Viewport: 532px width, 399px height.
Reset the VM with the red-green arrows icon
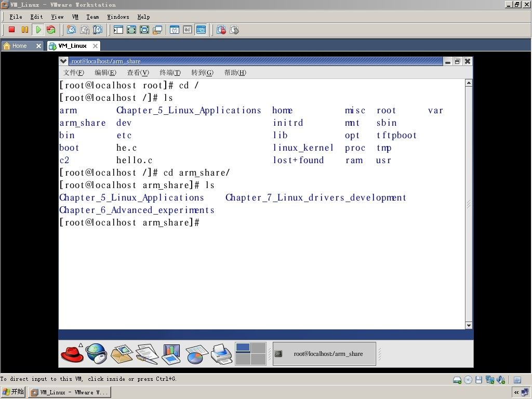[51, 30]
